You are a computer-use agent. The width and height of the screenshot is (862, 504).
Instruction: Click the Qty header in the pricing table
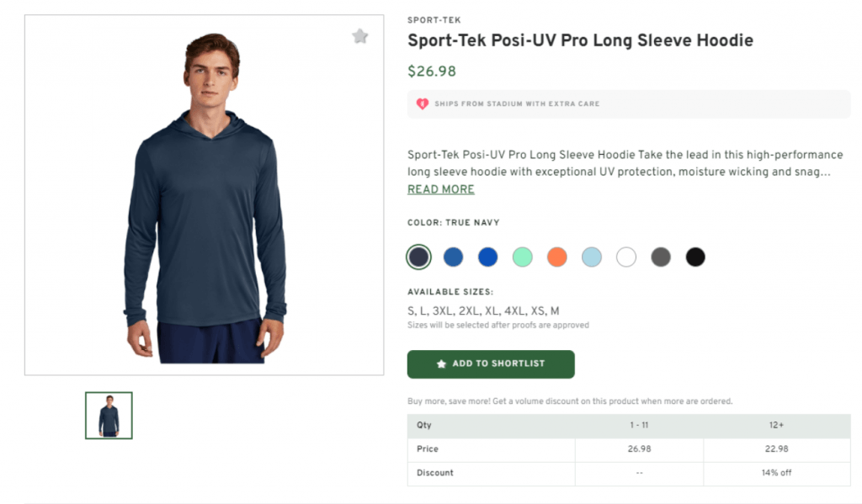[x=423, y=425]
